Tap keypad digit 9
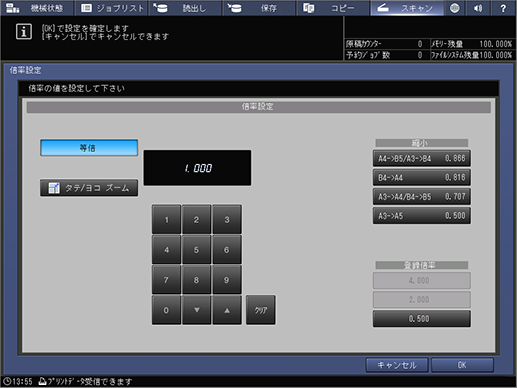 [x=227, y=280]
